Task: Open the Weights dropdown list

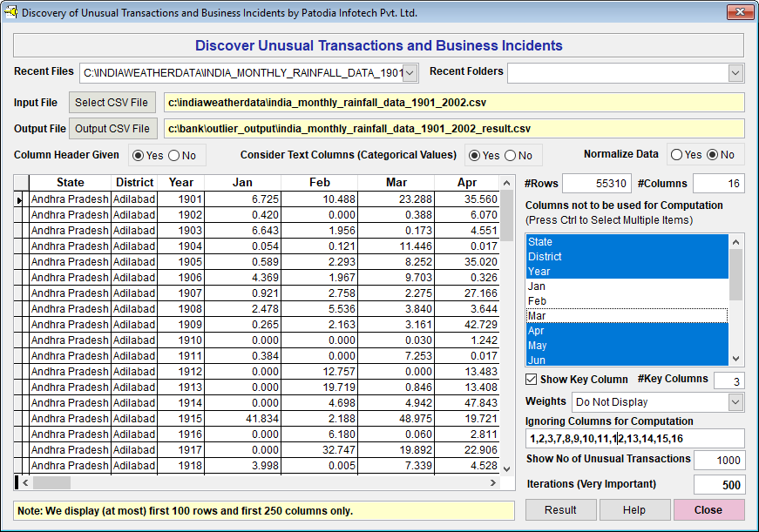Action: [x=735, y=402]
